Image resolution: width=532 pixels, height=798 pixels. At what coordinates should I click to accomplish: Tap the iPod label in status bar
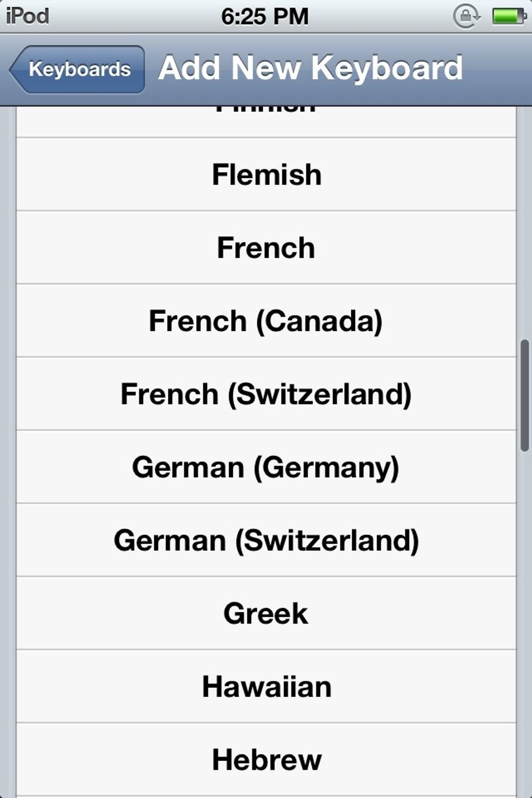(x=28, y=16)
